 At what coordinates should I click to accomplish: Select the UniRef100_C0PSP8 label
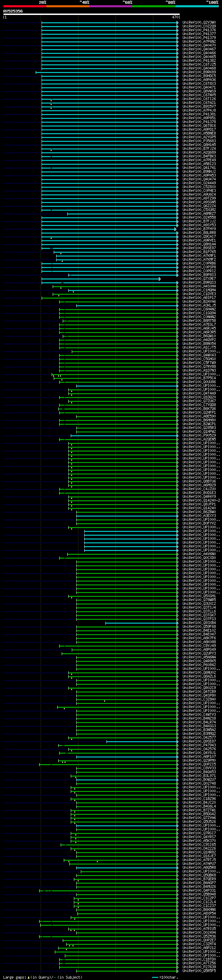199,267
